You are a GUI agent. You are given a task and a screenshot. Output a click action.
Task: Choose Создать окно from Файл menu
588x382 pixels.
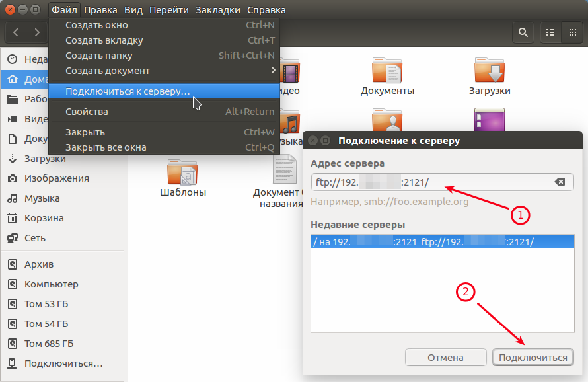click(x=165, y=25)
